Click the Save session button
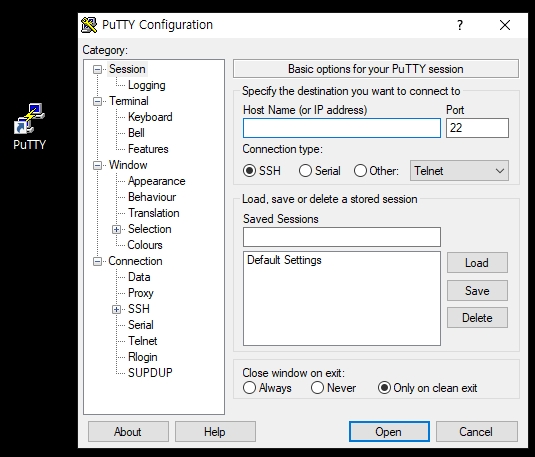 coord(477,291)
